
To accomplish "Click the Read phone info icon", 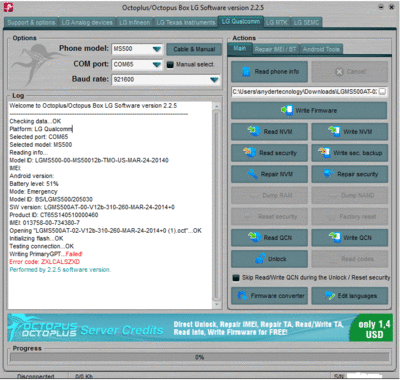I will click(x=246, y=71).
